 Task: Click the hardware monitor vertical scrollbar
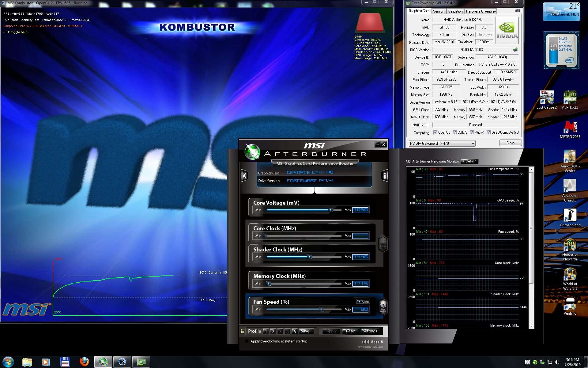pos(531,228)
